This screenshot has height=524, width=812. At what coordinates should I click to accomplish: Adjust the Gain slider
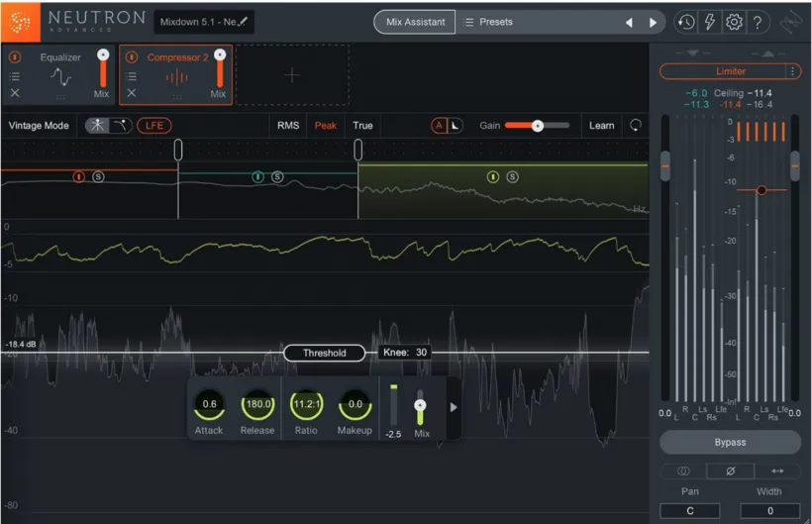coord(537,125)
